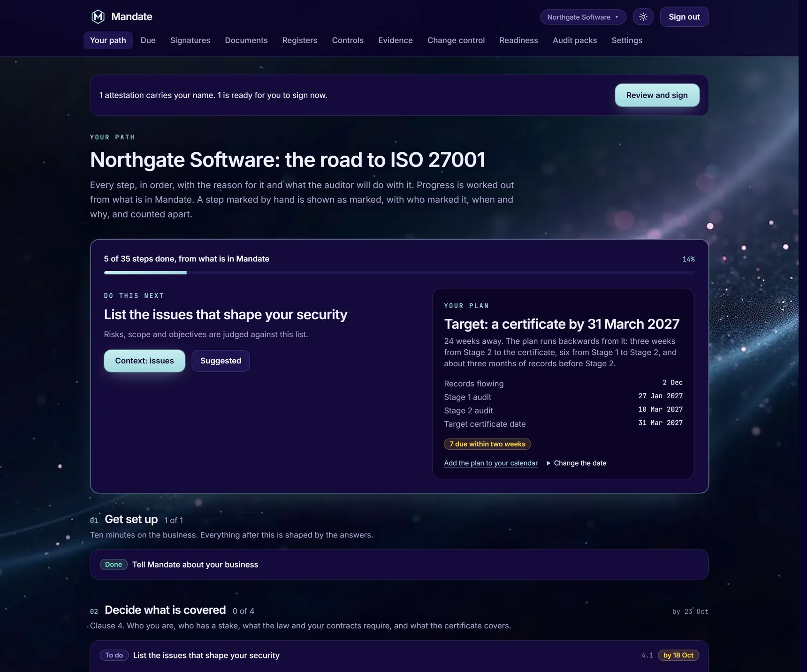Viewport: 807px width, 672px height.
Task: Click the Records flowing date 2 Dec
Action: [672, 383]
